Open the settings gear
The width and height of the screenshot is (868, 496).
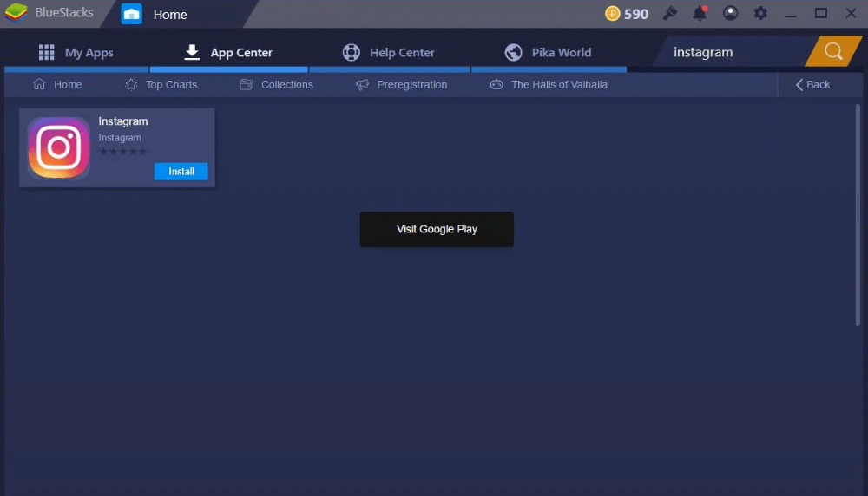tap(760, 13)
